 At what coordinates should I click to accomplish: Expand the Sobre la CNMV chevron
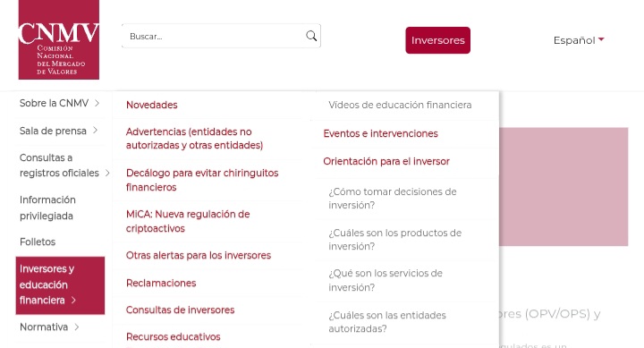pyautogui.click(x=97, y=103)
